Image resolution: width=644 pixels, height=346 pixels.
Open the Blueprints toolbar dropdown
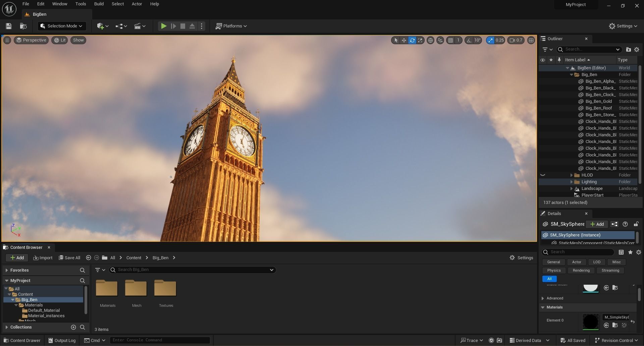click(x=121, y=26)
